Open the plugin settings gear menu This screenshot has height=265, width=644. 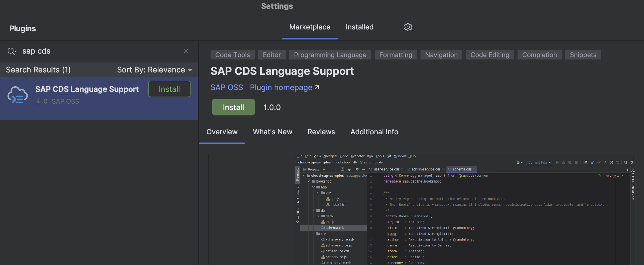point(408,27)
